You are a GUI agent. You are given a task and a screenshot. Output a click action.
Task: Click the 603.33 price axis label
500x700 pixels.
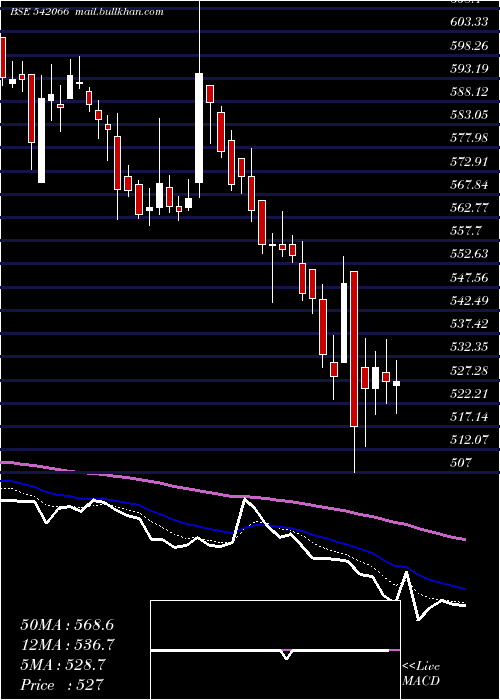point(469,22)
